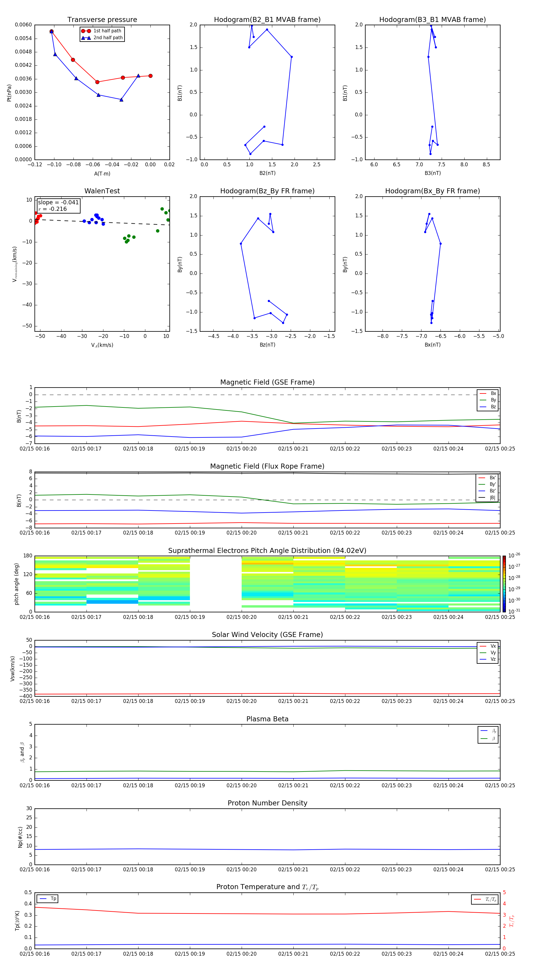Click the 'Solar Wind Velocity (GSE Frame)' title

pos(267,635)
